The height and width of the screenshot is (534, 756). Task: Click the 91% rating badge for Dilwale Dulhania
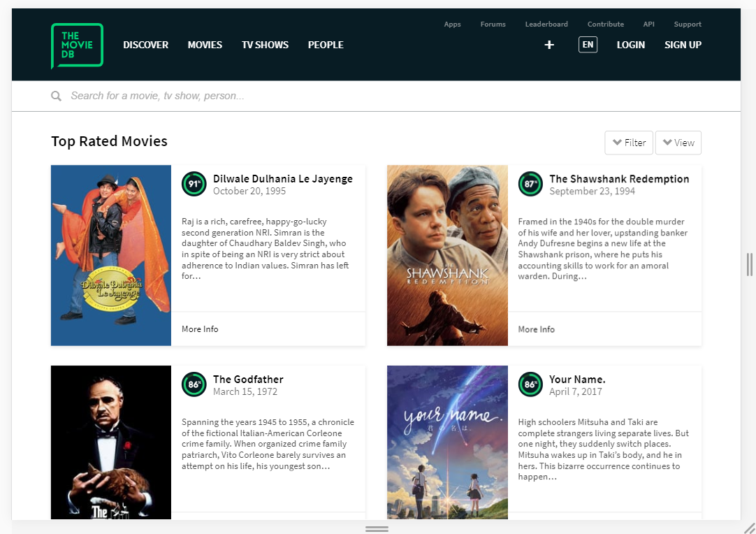coord(194,184)
